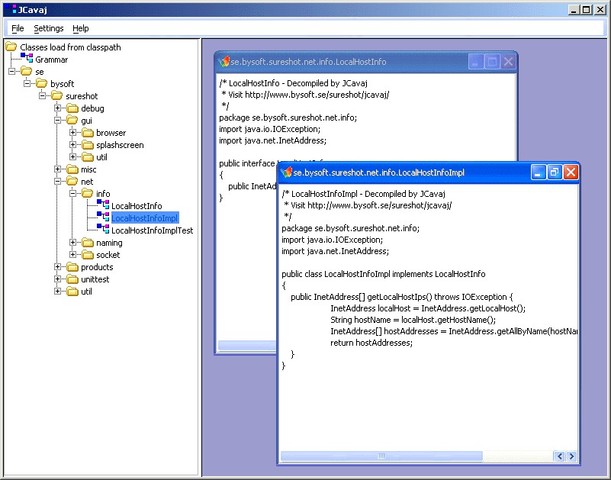Screen dimensions: 611x480
Task: Click the naming folder icon
Action: click(x=88, y=242)
